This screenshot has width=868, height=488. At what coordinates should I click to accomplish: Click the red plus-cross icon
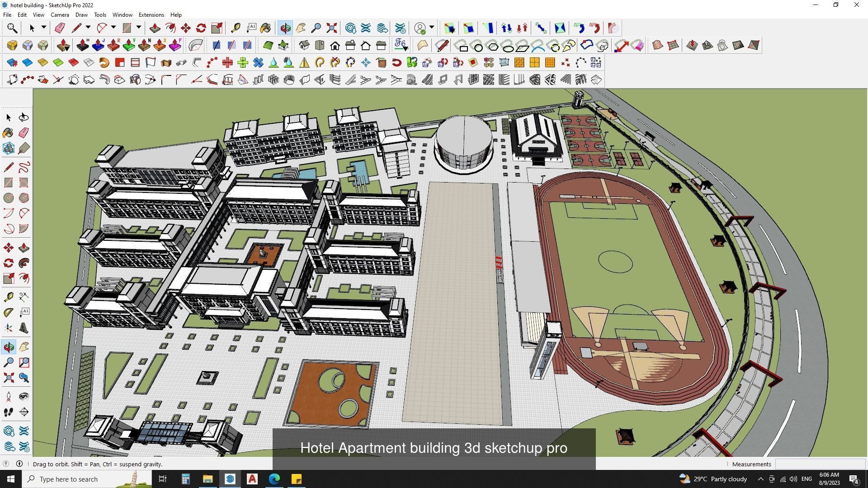coord(227,62)
